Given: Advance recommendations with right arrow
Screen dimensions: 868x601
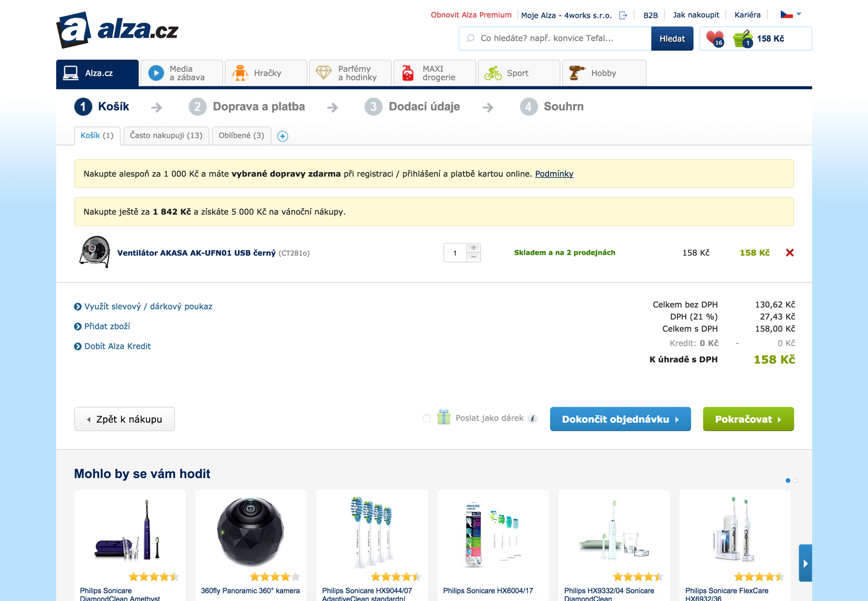Looking at the screenshot, I should [805, 563].
